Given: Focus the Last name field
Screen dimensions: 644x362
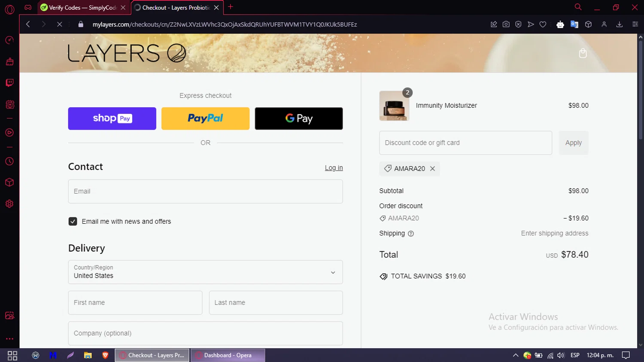Looking at the screenshot, I should 276,303.
